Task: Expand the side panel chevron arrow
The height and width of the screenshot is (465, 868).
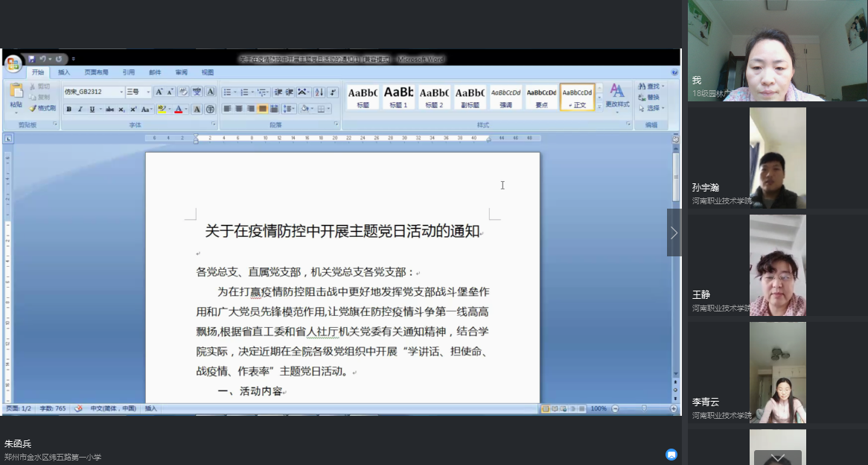Action: (x=674, y=232)
